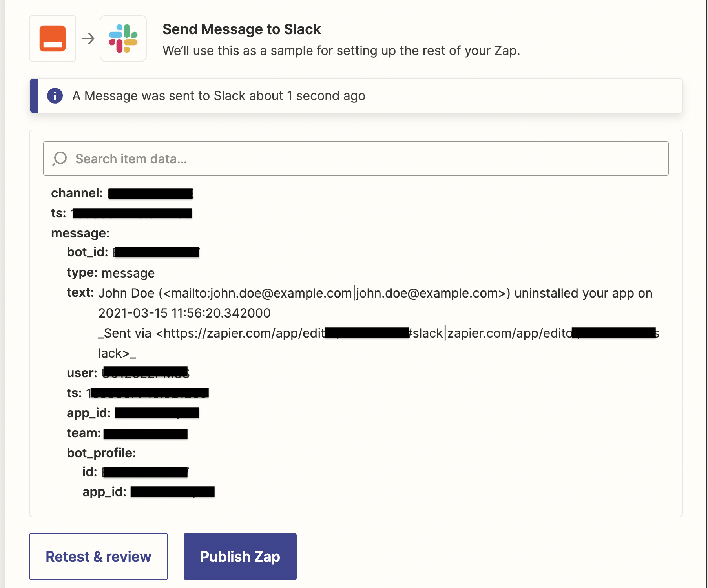Click the Send Message to Slack heading
Screen dimensions: 708x588
tap(242, 29)
